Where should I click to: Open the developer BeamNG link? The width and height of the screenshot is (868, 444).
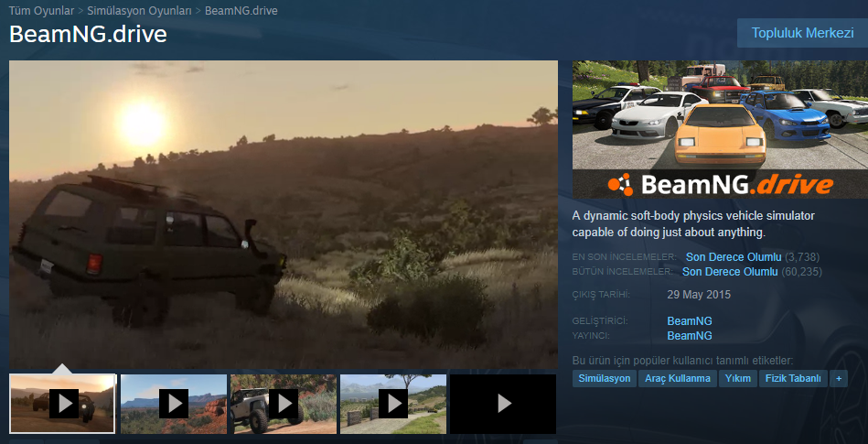coord(690,321)
